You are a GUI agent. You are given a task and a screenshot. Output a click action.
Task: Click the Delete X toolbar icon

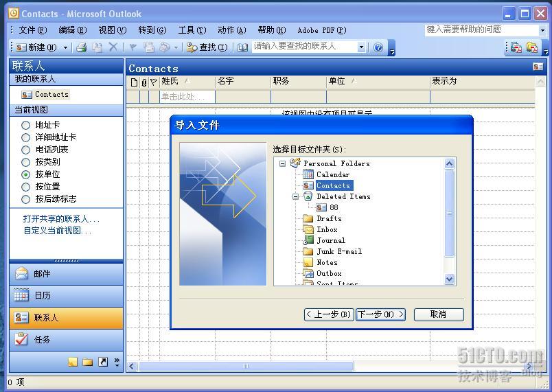(x=113, y=47)
